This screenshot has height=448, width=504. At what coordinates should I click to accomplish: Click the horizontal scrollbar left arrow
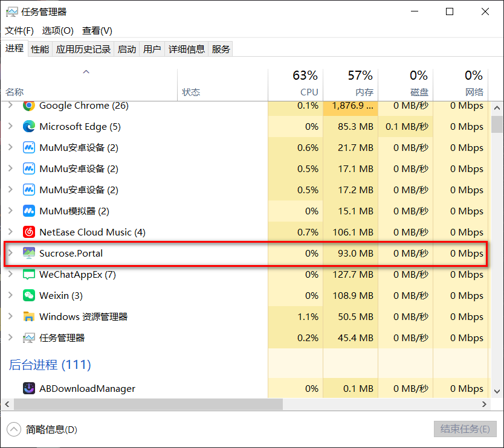click(7, 404)
